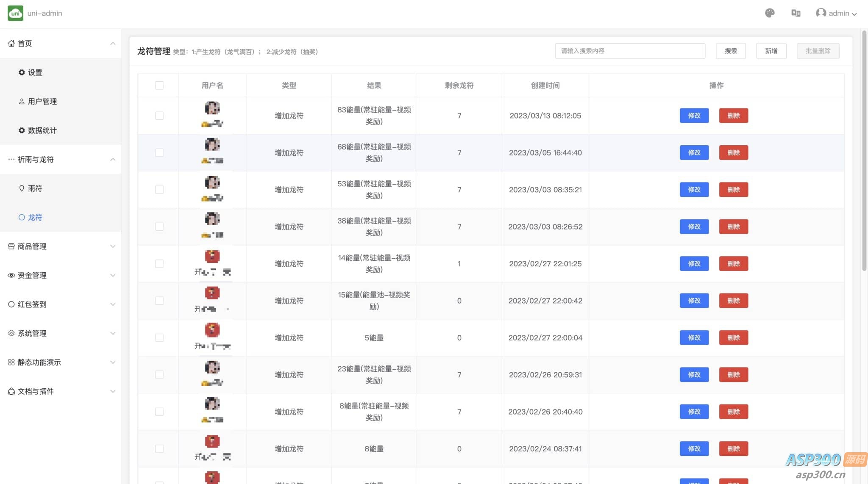868x484 pixels.
Task: Check the row dated 2023/03/13 08:12:05
Action: pos(159,116)
